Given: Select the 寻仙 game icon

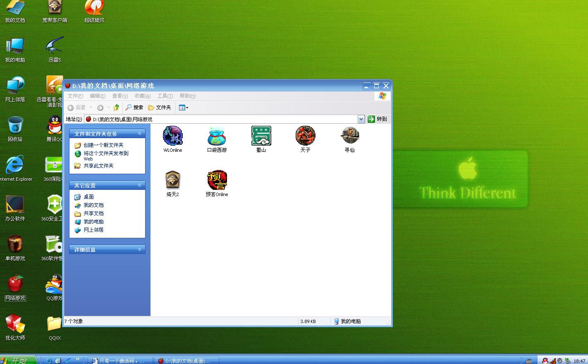Looking at the screenshot, I should pos(349,136).
